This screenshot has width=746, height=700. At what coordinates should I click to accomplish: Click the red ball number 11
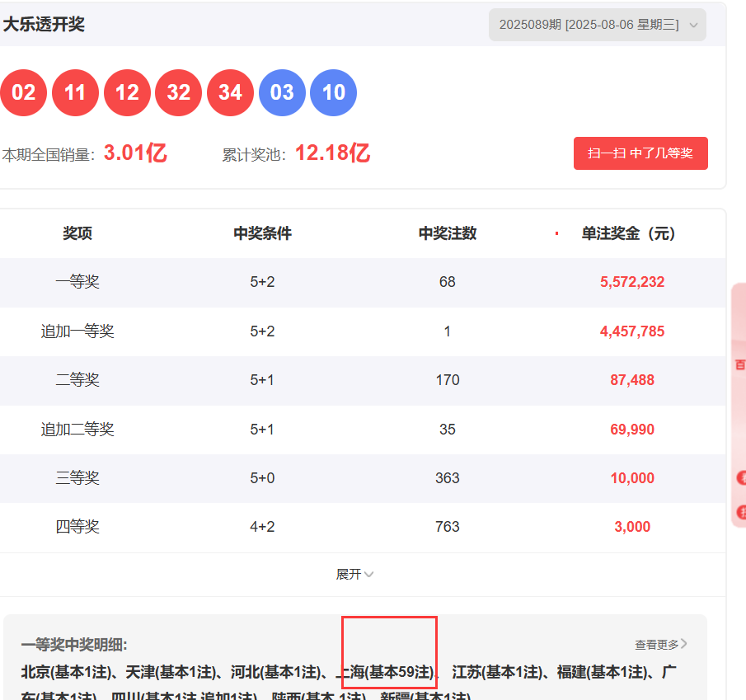coord(75,92)
